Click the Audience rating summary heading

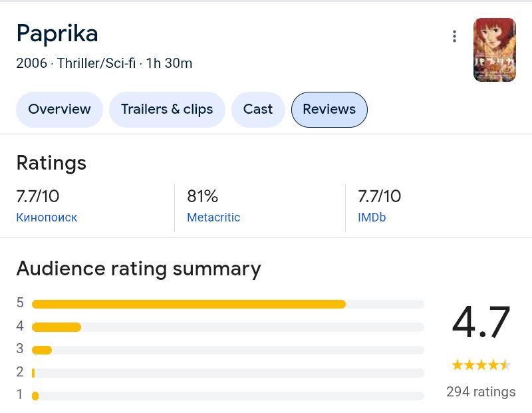(138, 269)
